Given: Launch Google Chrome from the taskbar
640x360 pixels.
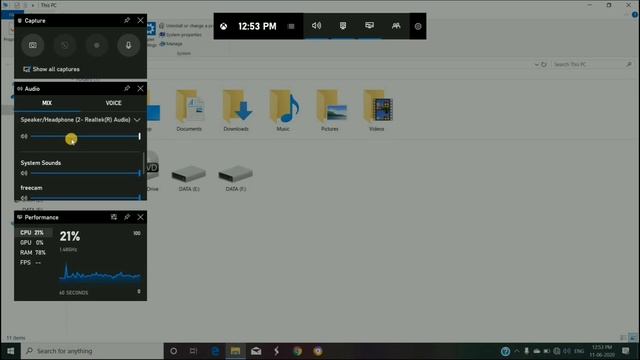Looking at the screenshot, I should click(x=297, y=351).
